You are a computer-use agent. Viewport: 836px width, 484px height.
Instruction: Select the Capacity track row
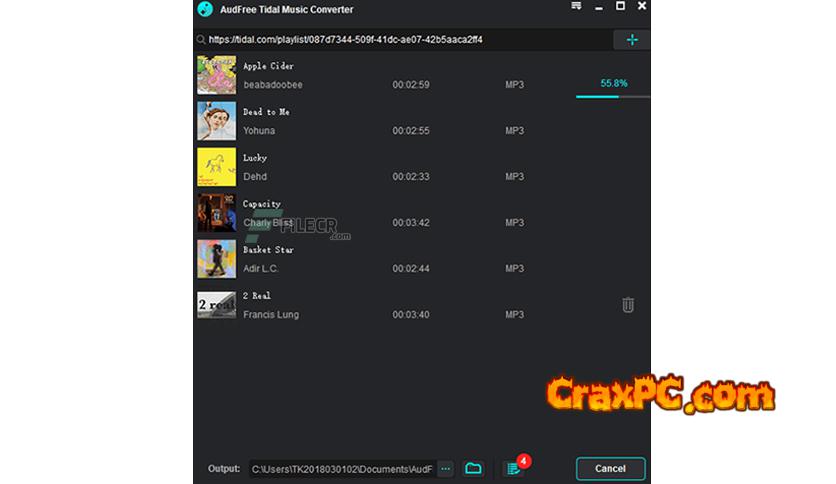pyautogui.click(x=422, y=213)
